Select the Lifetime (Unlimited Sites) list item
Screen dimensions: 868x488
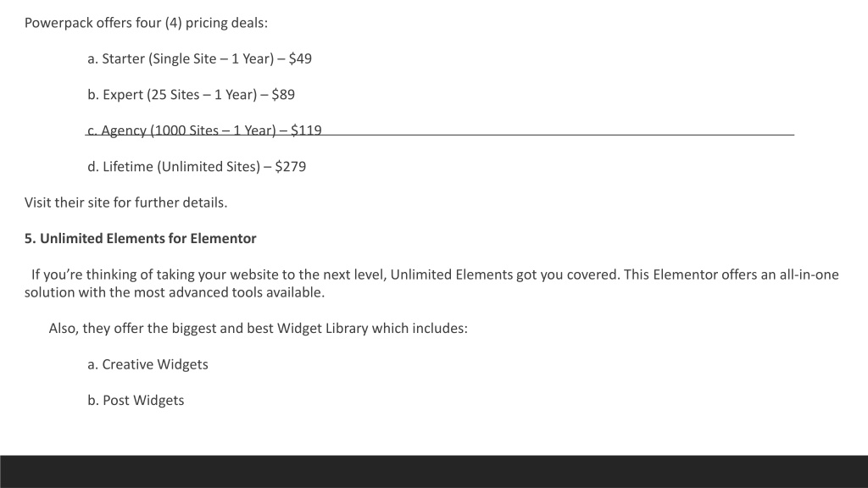[x=197, y=167]
